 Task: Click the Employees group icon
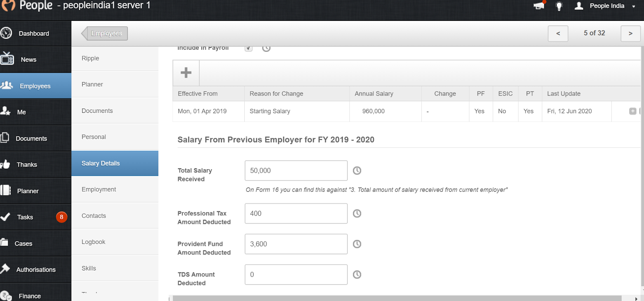[x=7, y=85]
